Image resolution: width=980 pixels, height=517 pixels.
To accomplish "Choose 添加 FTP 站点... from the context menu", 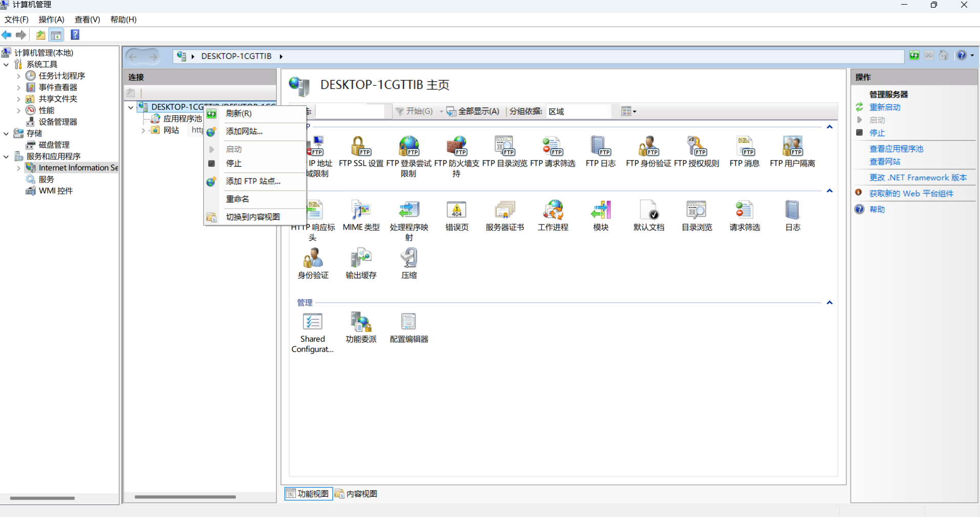I will click(x=255, y=182).
